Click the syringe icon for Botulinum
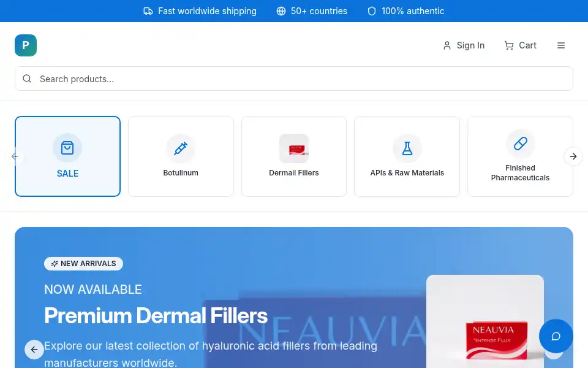This screenshot has height=368, width=588. point(181,148)
